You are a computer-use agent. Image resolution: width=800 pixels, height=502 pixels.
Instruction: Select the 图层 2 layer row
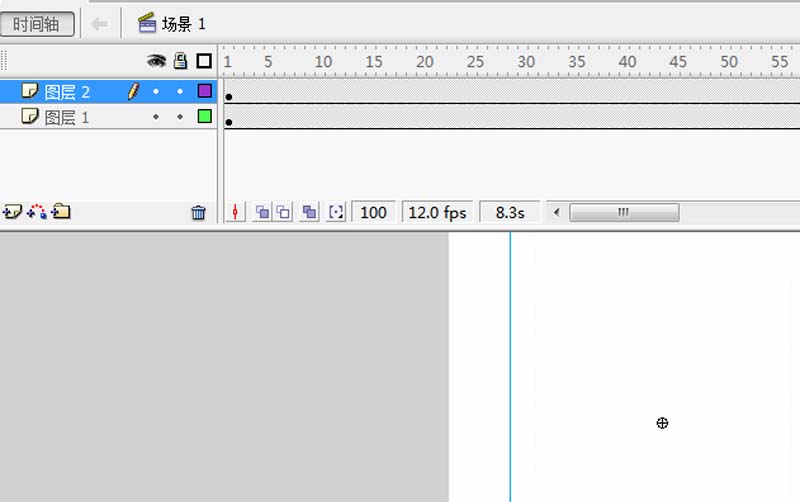(x=109, y=91)
